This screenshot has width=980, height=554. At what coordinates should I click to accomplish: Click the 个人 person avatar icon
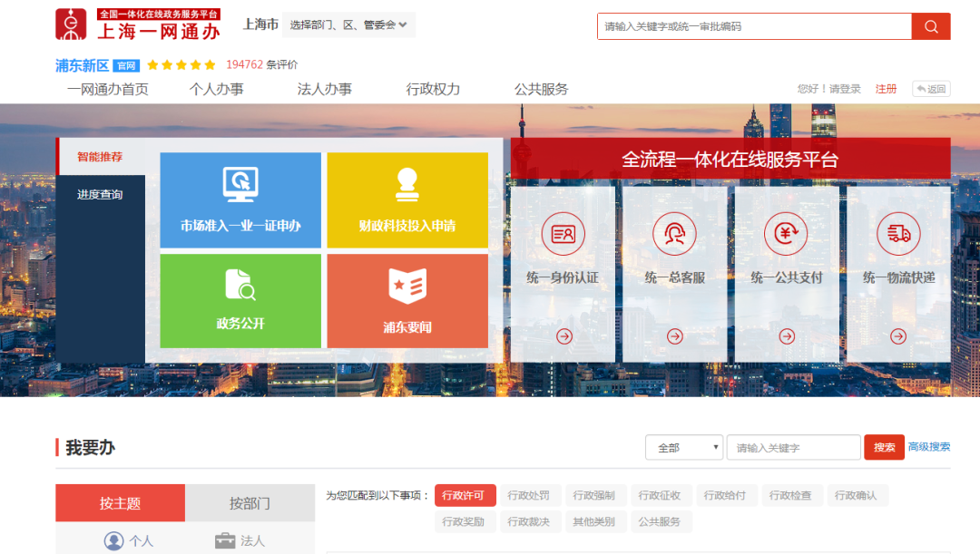click(x=113, y=541)
